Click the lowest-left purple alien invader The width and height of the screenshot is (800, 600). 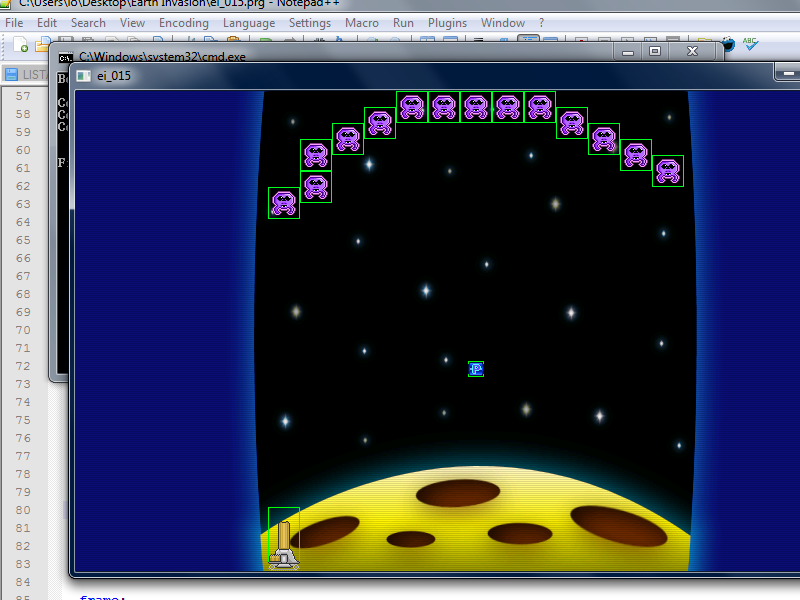click(284, 202)
